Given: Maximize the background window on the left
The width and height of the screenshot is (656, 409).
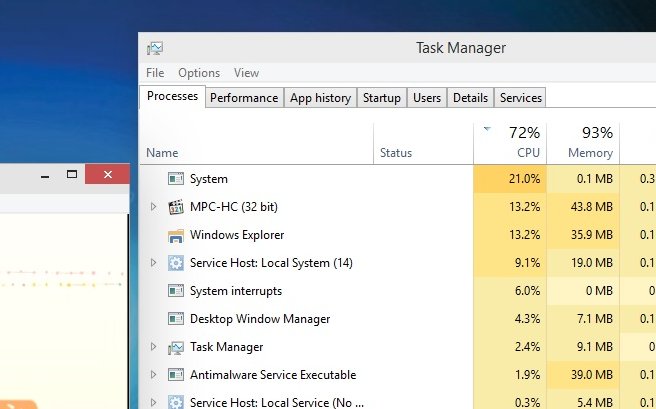Looking at the screenshot, I should point(72,174).
